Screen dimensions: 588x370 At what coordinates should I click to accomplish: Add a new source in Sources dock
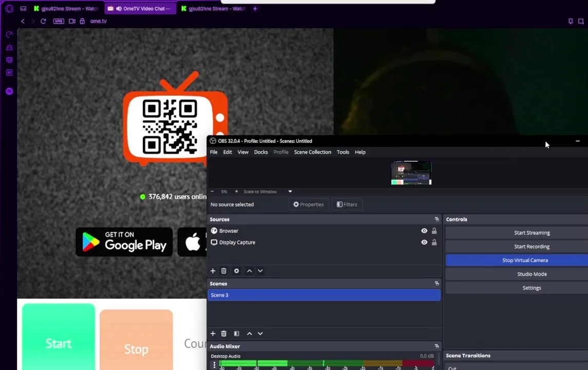pyautogui.click(x=213, y=271)
